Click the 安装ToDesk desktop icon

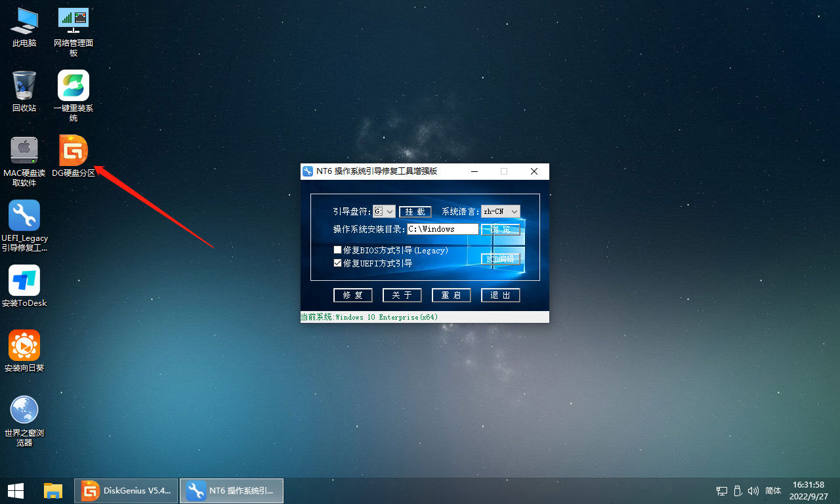coord(24,281)
